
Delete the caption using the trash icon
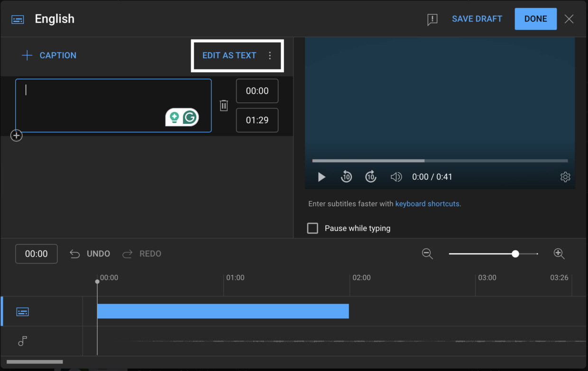coord(223,105)
